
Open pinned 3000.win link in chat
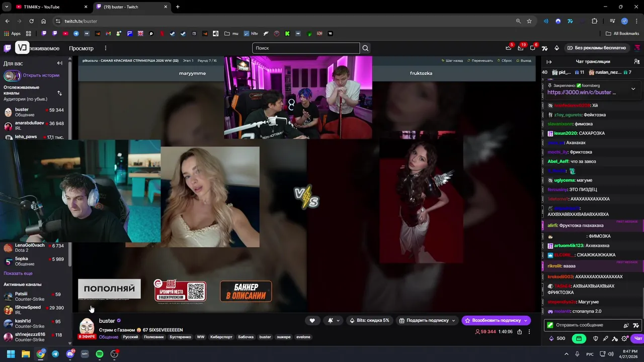[582, 93]
